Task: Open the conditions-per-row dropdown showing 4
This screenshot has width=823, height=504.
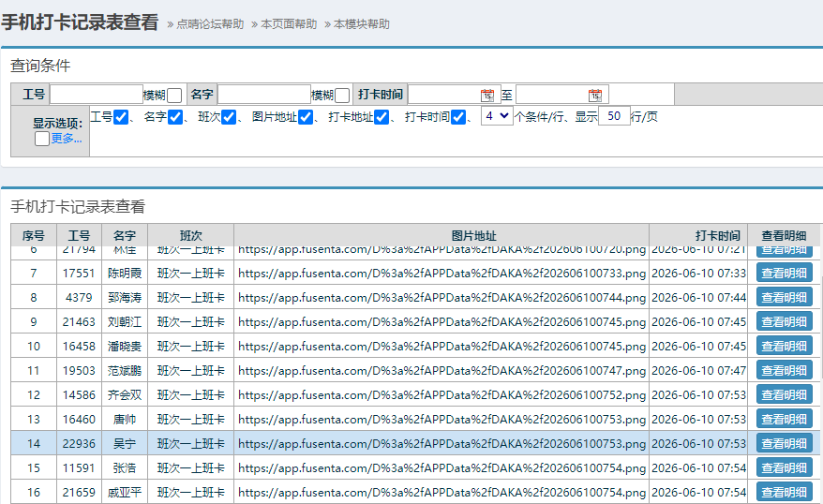Action: [497, 116]
